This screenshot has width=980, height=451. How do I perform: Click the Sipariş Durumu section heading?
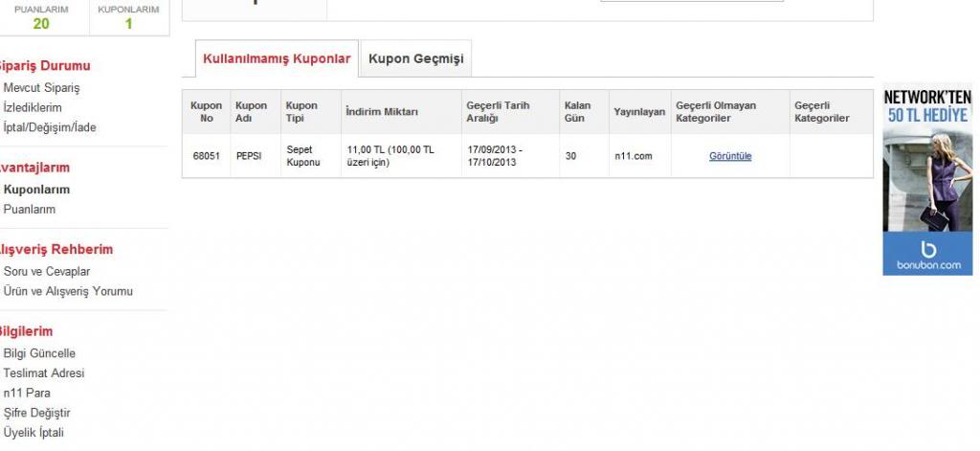(x=44, y=66)
